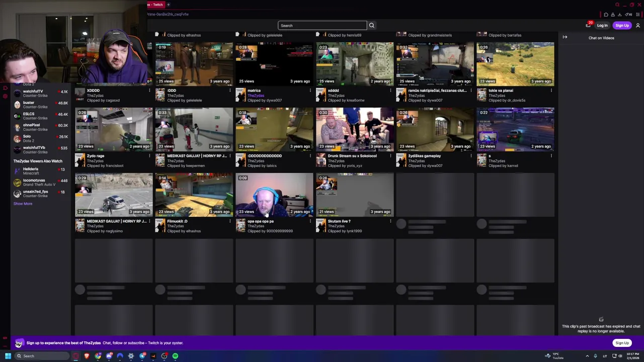
Task: Open unsain7ed_fps channel in sidebar
Action: (x=40, y=194)
